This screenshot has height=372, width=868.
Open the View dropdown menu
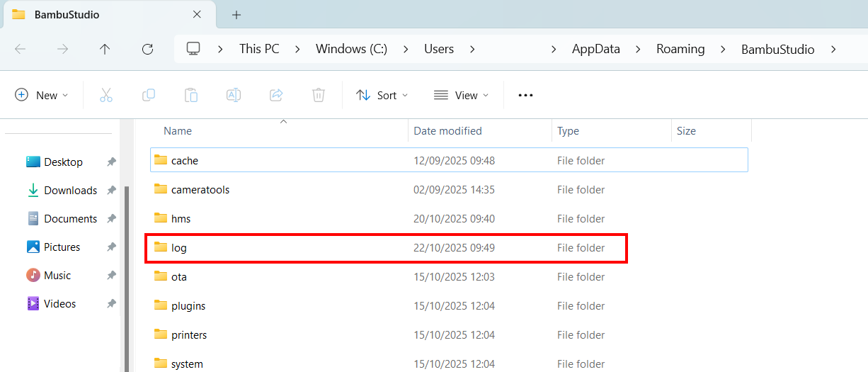(x=461, y=95)
